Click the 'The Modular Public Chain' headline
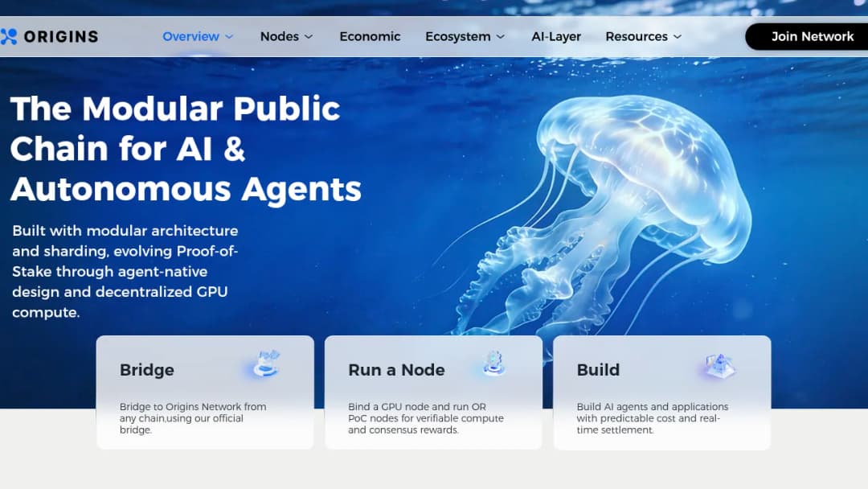The width and height of the screenshot is (868, 489). click(186, 149)
